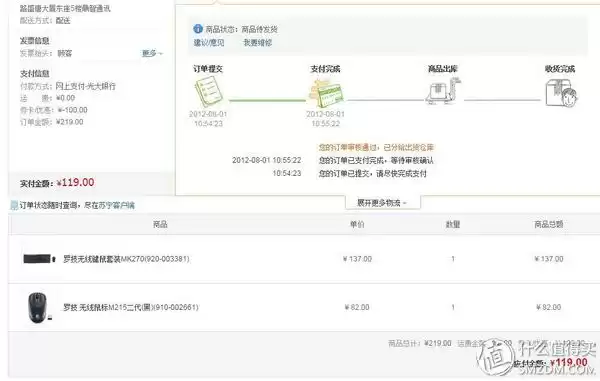Click the 订单金额 ¥219.00 value
Image resolution: width=600 pixels, height=381 pixels.
(x=70, y=122)
